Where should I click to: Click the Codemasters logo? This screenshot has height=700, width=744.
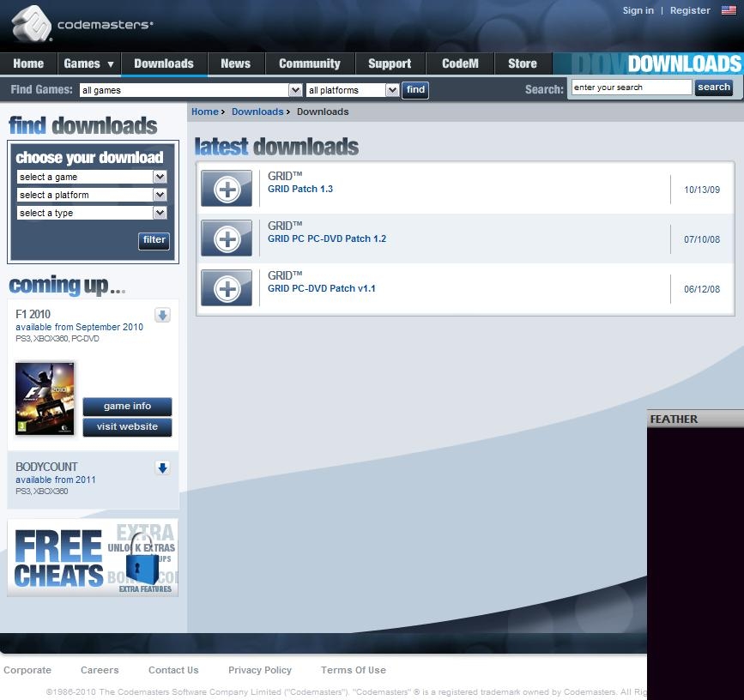click(82, 23)
